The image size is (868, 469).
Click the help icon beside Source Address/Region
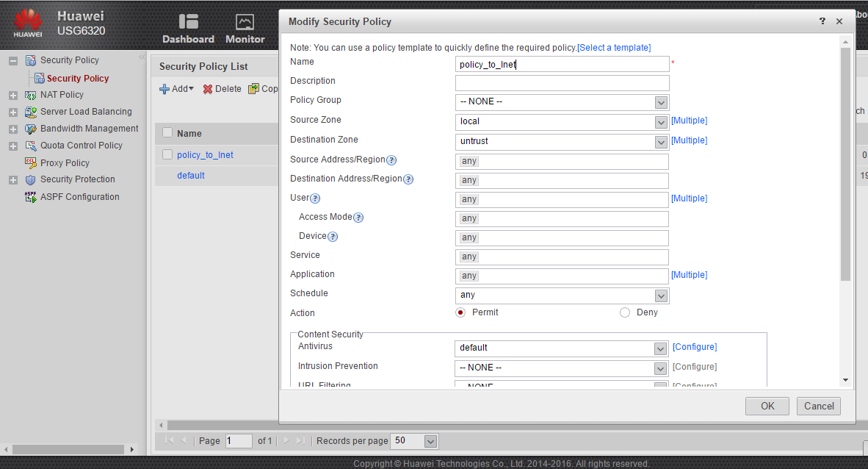(391, 160)
